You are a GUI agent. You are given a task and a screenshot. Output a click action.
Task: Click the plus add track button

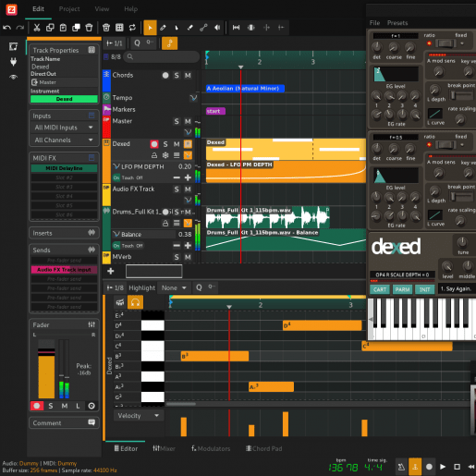111,271
